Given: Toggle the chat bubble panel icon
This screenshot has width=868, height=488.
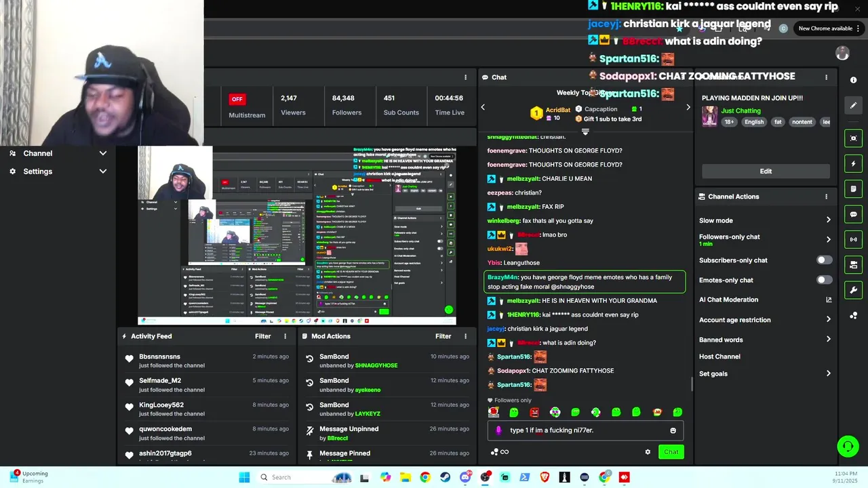Looking at the screenshot, I should tap(853, 214).
